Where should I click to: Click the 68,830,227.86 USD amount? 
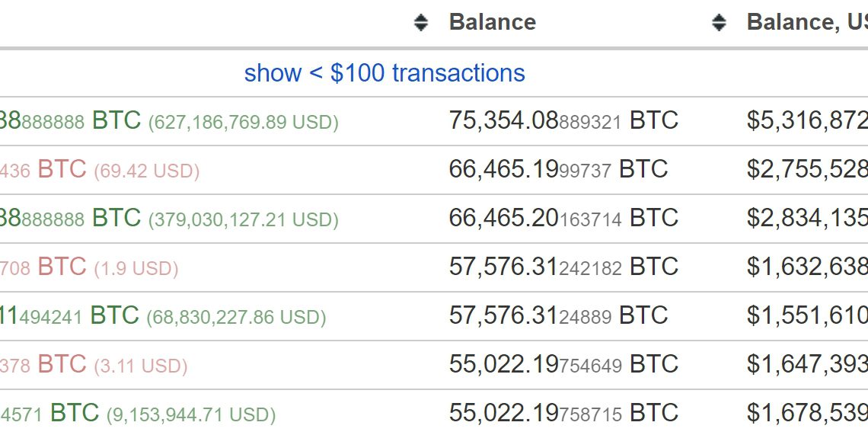[236, 317]
